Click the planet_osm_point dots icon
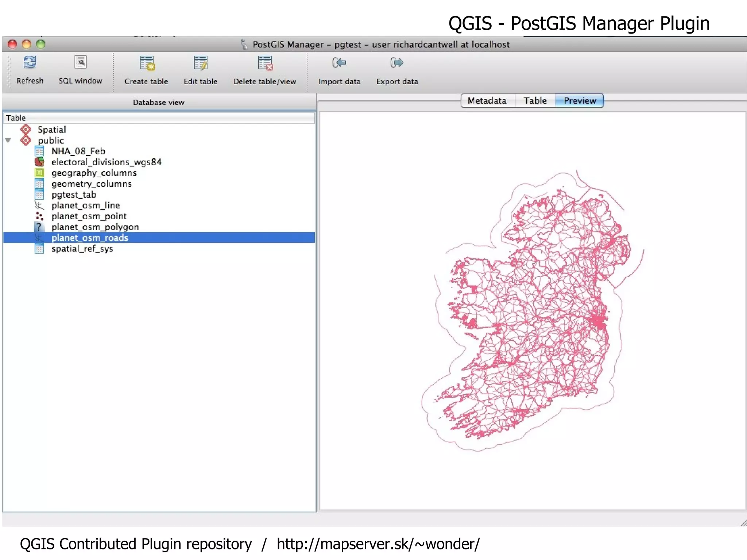747x560 pixels. coord(39,216)
